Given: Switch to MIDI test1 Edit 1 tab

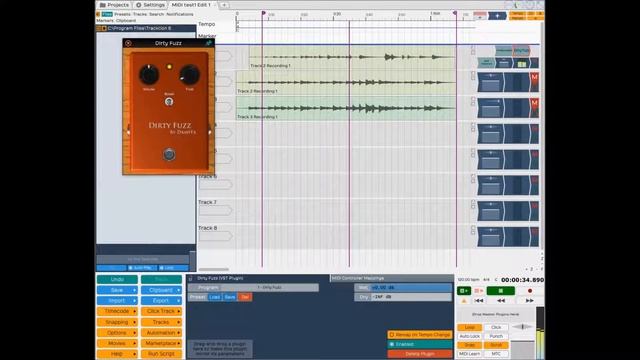Looking at the screenshot, I should pos(192,5).
